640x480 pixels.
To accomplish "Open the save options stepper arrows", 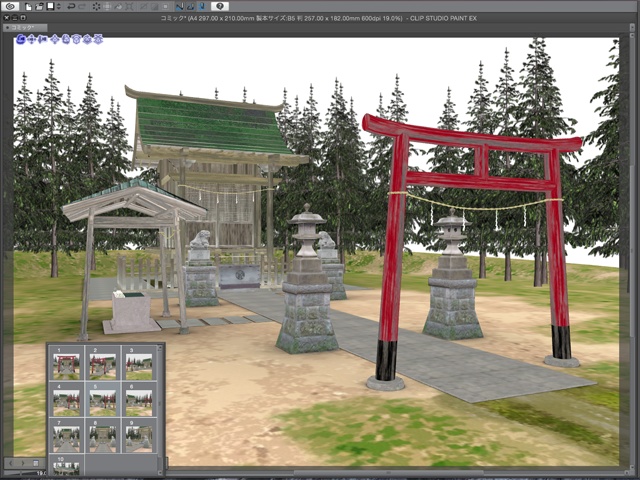I will click(58, 7).
